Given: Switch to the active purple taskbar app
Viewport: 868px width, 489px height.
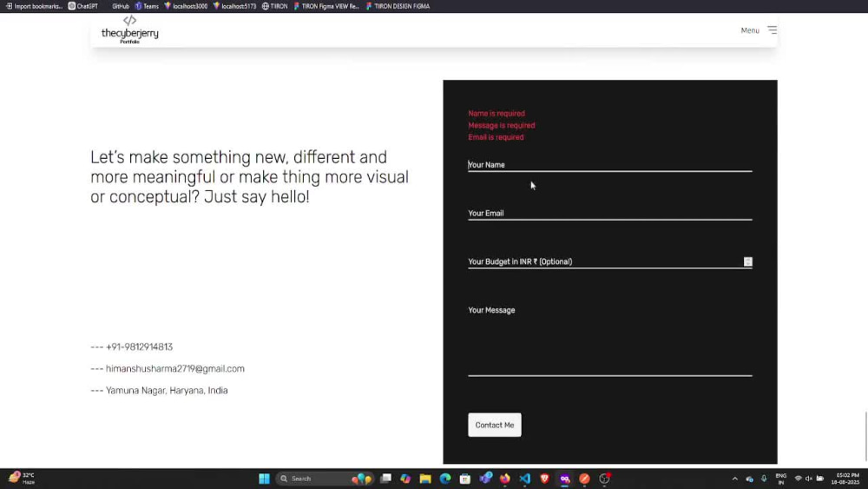Looking at the screenshot, I should pos(565,479).
